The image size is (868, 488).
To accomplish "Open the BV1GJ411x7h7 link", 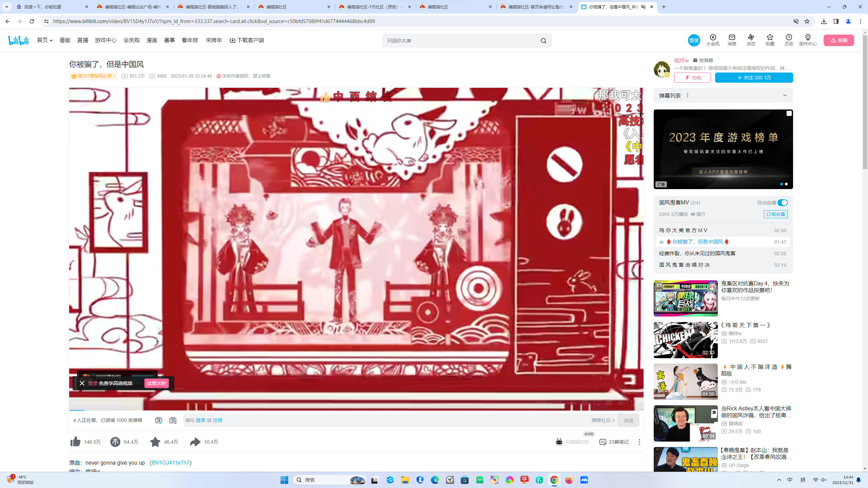I will pyautogui.click(x=171, y=463).
